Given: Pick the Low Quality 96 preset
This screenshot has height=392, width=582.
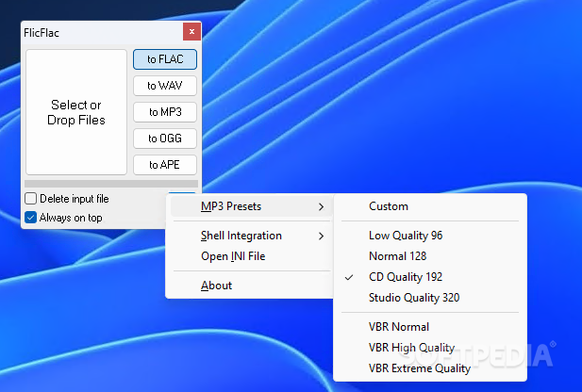Looking at the screenshot, I should click(x=430, y=236).
